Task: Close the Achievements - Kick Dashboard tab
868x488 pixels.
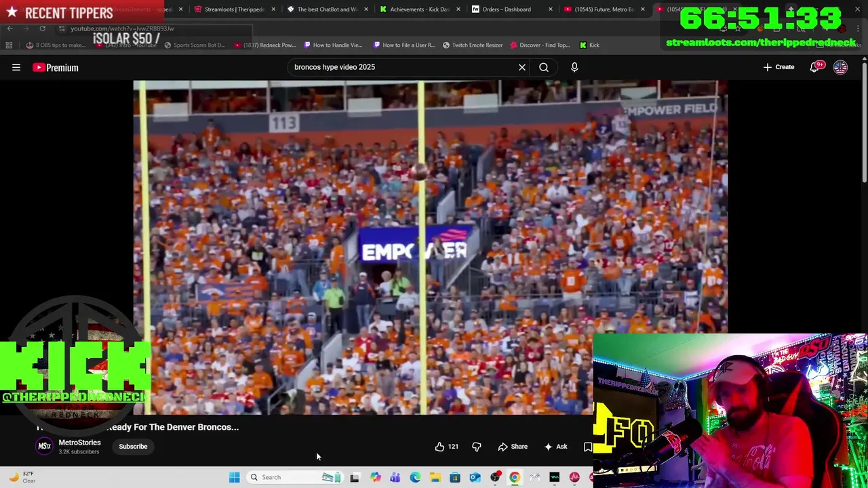Action: 458,9
